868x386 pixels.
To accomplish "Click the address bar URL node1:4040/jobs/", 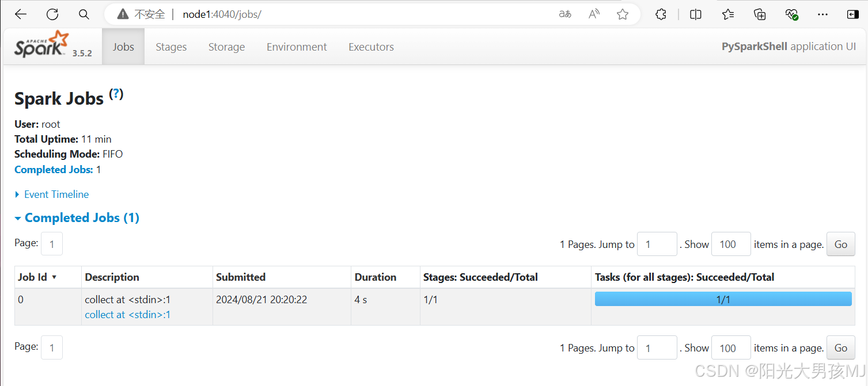I will click(x=222, y=14).
